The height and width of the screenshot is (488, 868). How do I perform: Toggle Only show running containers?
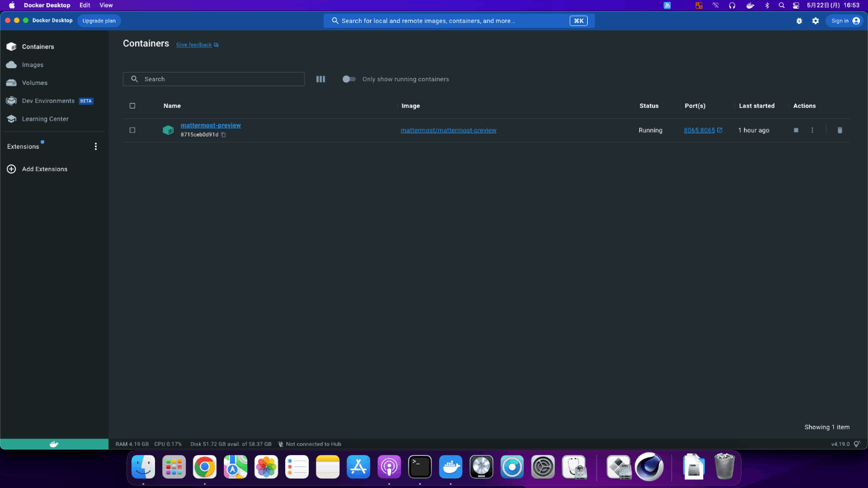(x=349, y=79)
